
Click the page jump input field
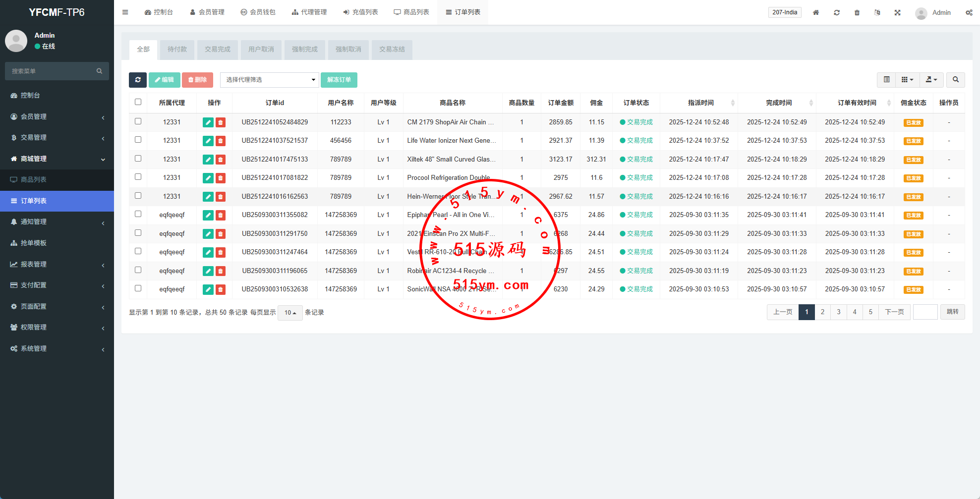925,312
